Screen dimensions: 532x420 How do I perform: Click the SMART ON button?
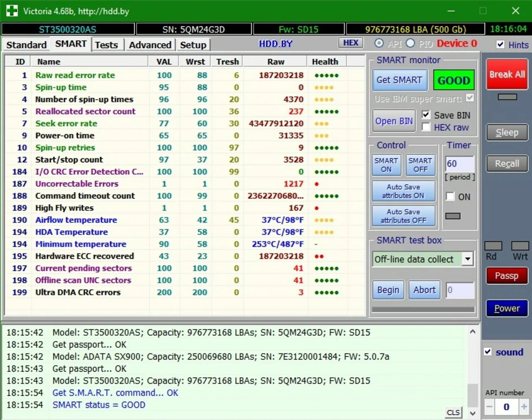click(x=386, y=165)
